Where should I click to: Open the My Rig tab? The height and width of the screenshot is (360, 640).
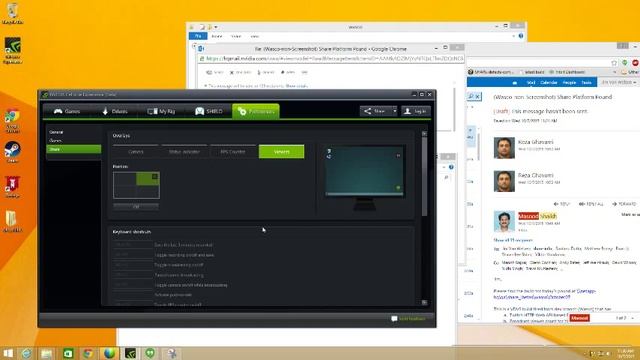162,111
